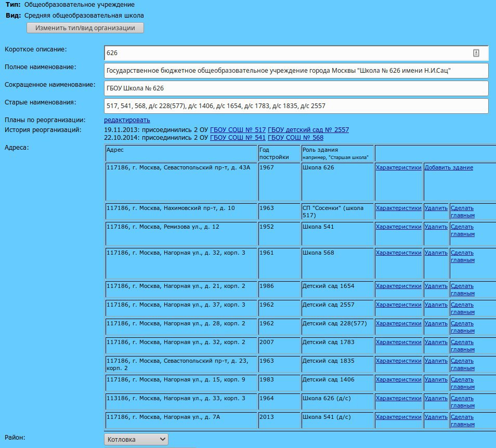Click 'Сделать главным' for СП "Сосенки" row
The height and width of the screenshot is (448, 496).
pyautogui.click(x=463, y=212)
